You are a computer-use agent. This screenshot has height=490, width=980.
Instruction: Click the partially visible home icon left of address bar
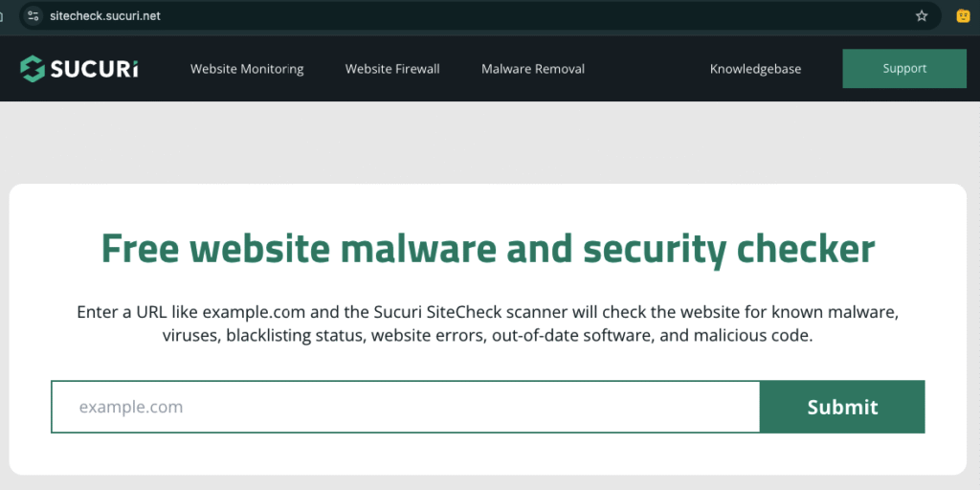click(2, 16)
